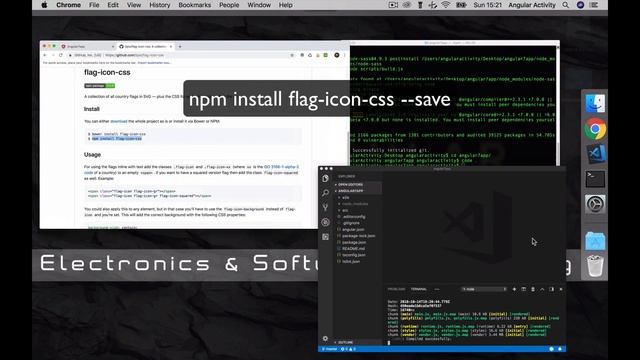Open the Debug view in VS Code
The image size is (640, 360).
click(x=325, y=222)
